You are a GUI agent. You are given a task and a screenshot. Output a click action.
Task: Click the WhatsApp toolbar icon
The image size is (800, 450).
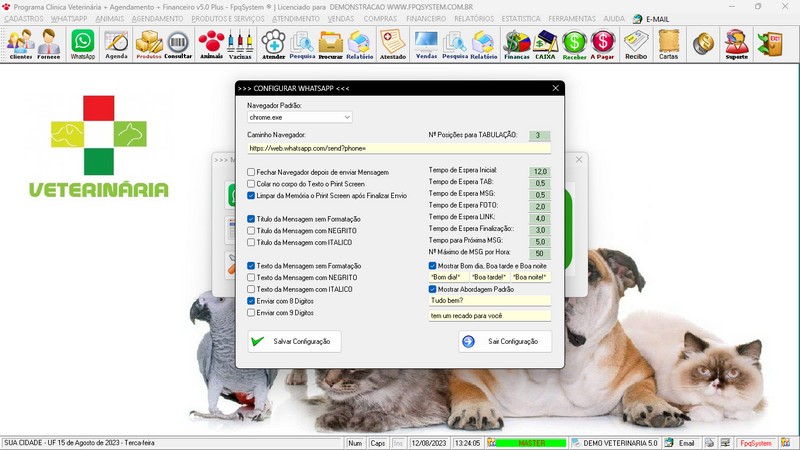(x=83, y=44)
